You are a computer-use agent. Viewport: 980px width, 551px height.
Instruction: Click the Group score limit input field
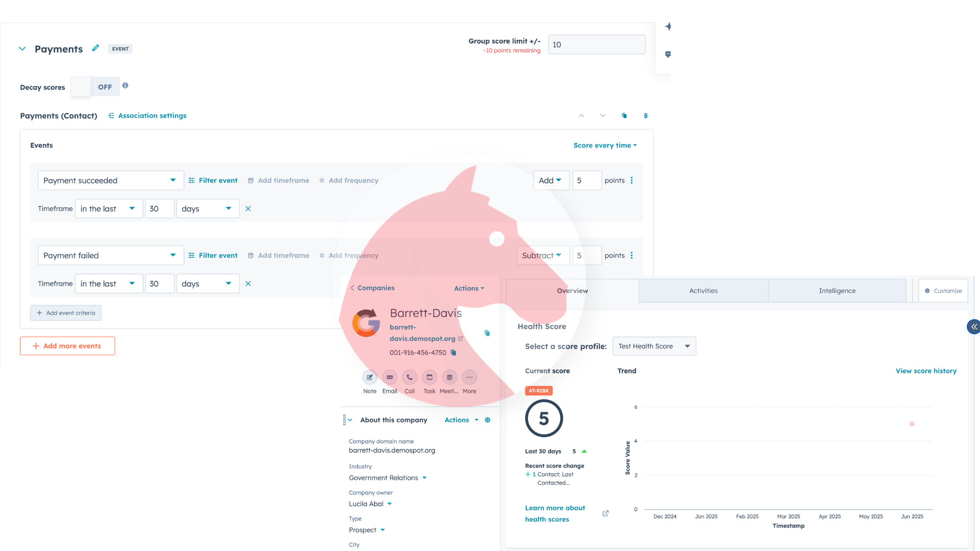point(597,45)
